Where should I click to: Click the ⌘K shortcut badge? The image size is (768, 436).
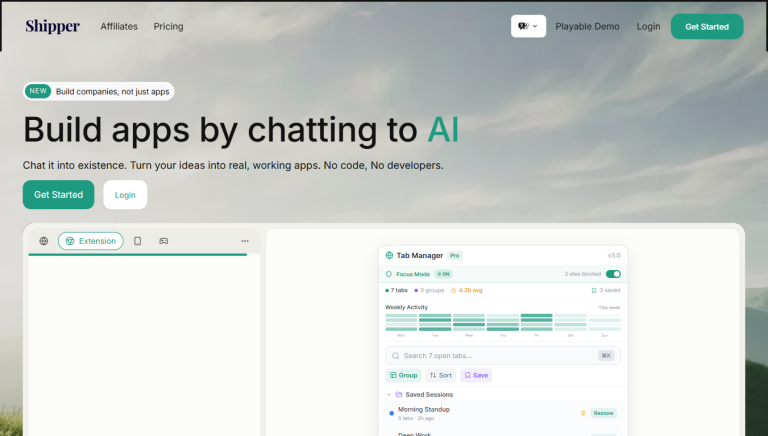coord(606,356)
